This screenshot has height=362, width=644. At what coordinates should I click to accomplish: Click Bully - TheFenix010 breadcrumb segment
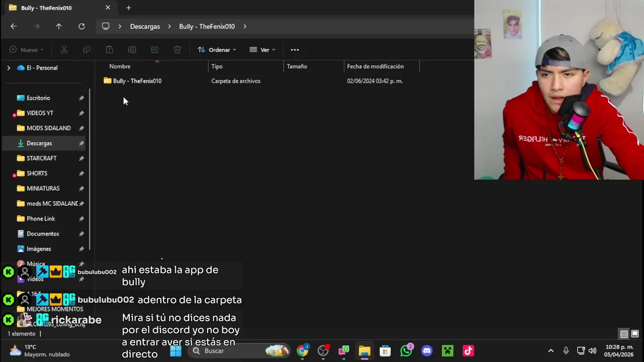(x=207, y=26)
